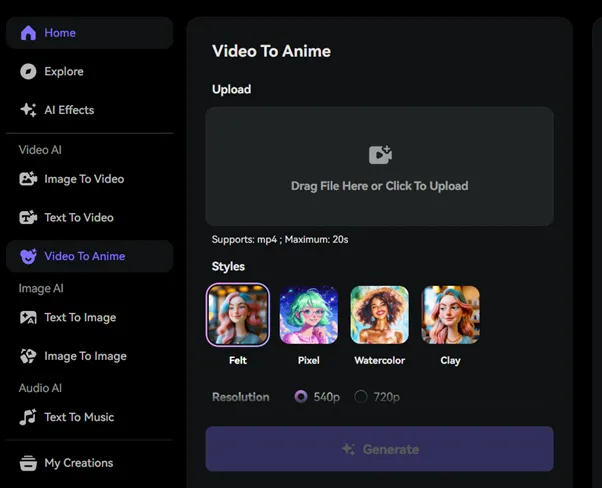Image resolution: width=602 pixels, height=488 pixels.
Task: Open Explore via the compass icon
Action: coord(28,72)
